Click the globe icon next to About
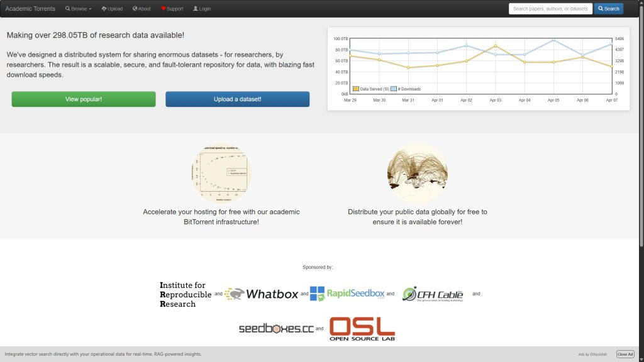Screen dimensions: 644x362 tap(135, 8)
